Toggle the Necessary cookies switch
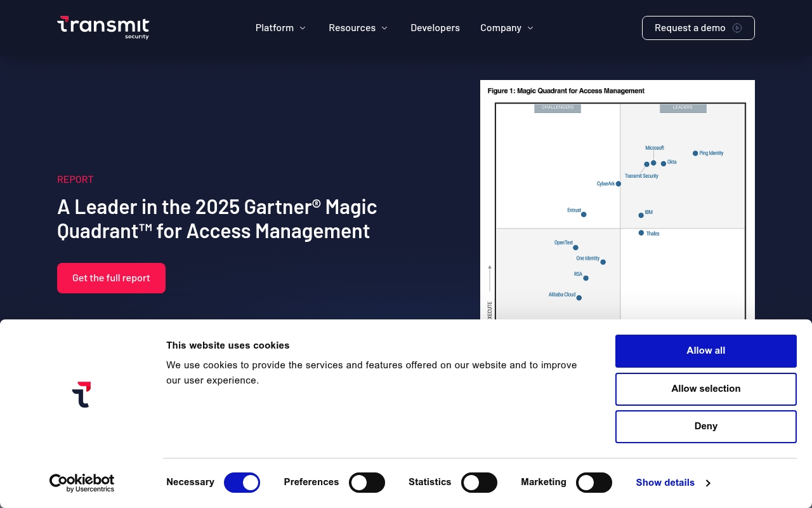The width and height of the screenshot is (812, 508). (242, 483)
